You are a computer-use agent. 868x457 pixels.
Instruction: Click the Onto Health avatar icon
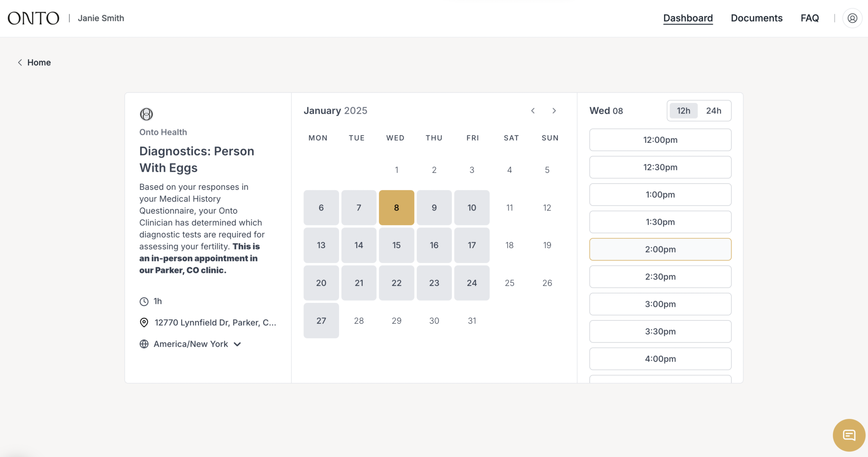[x=146, y=114]
